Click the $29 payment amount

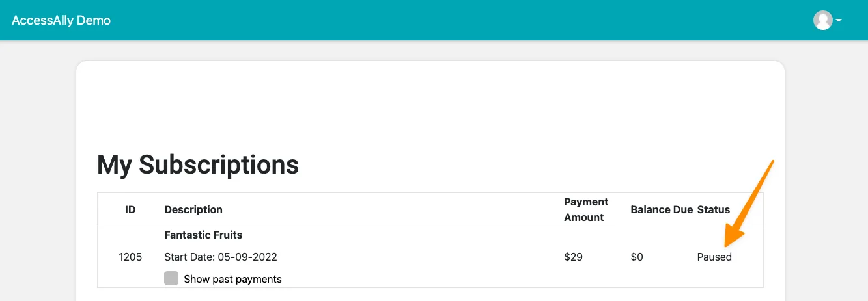point(573,257)
